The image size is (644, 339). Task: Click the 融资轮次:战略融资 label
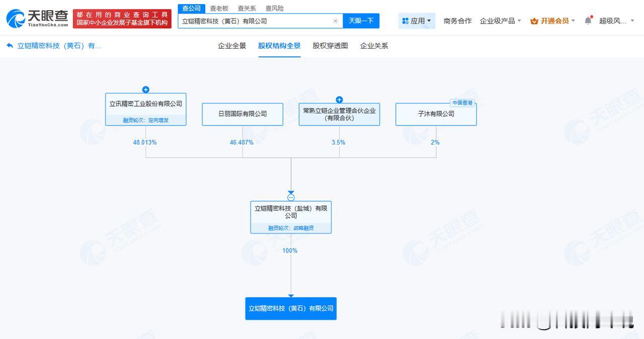(291, 228)
